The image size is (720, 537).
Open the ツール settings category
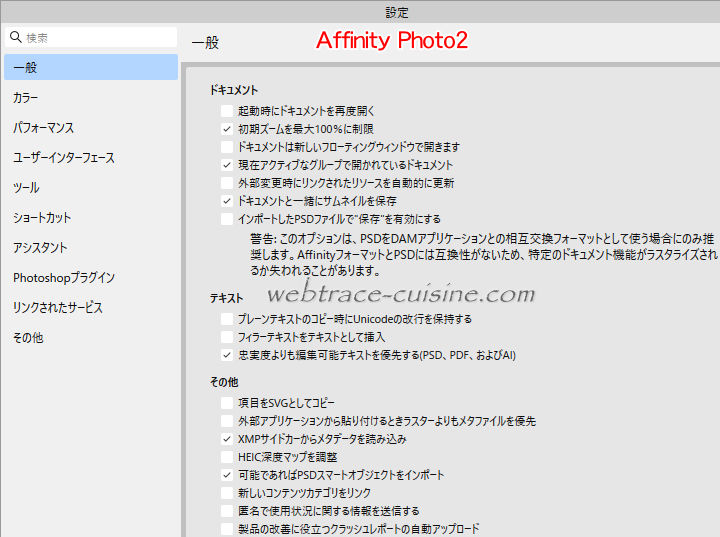(x=89, y=188)
